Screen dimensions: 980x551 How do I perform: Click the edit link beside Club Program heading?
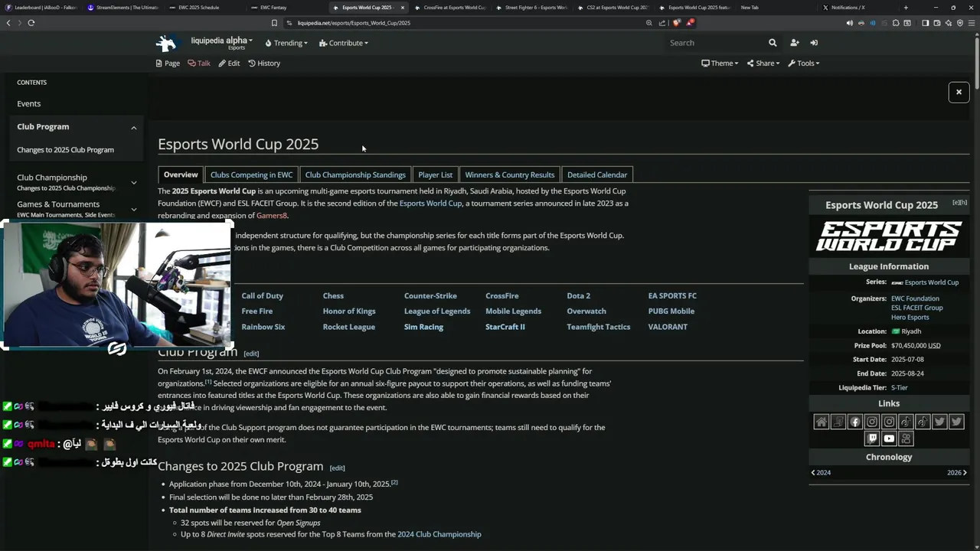(x=251, y=354)
